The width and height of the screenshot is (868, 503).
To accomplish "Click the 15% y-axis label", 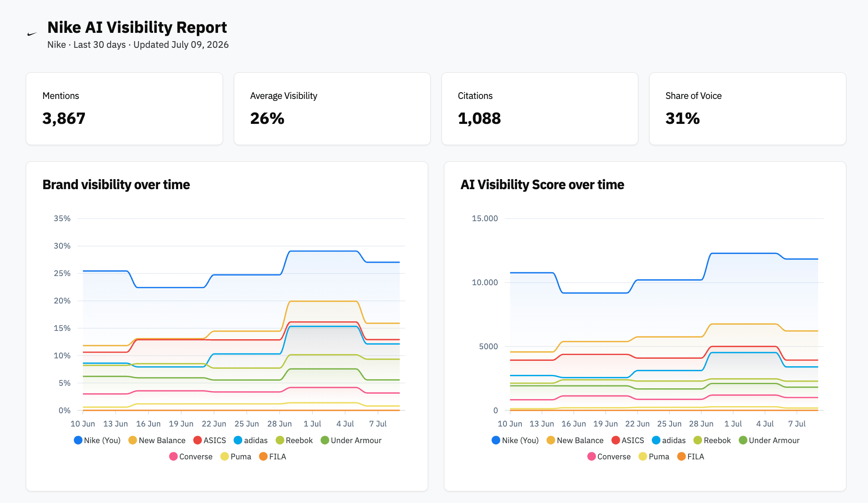I will [x=62, y=328].
